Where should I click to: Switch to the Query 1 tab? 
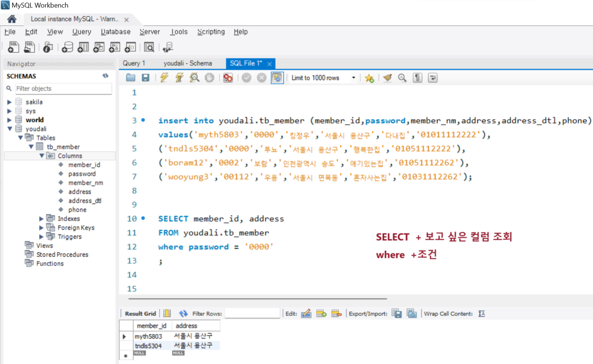click(134, 63)
